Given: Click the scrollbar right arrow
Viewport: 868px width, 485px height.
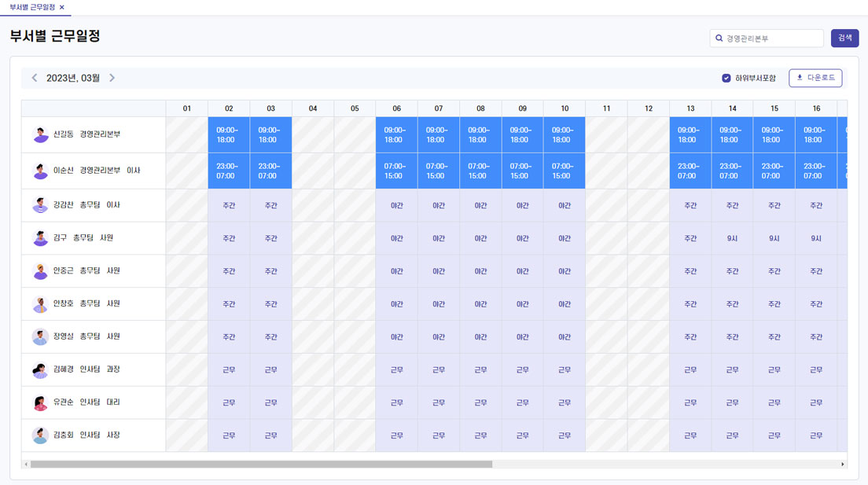Looking at the screenshot, I should pyautogui.click(x=843, y=465).
